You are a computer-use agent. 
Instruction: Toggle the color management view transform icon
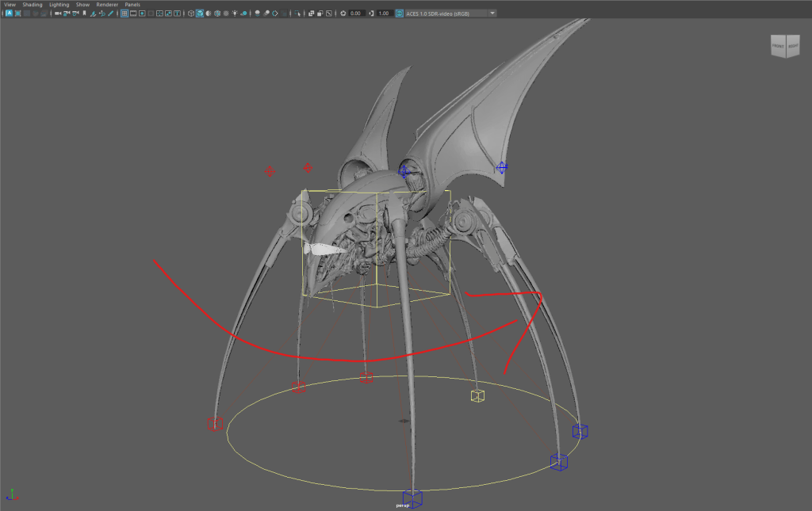coord(399,13)
